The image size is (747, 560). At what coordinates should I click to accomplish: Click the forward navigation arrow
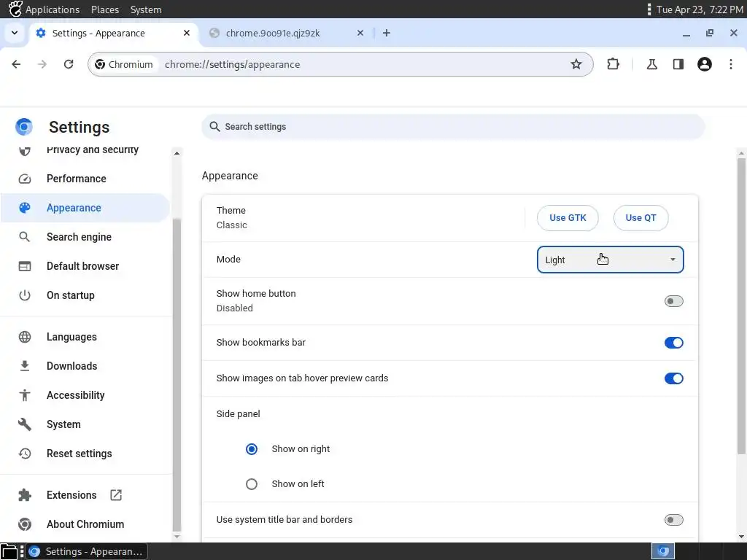coord(42,64)
